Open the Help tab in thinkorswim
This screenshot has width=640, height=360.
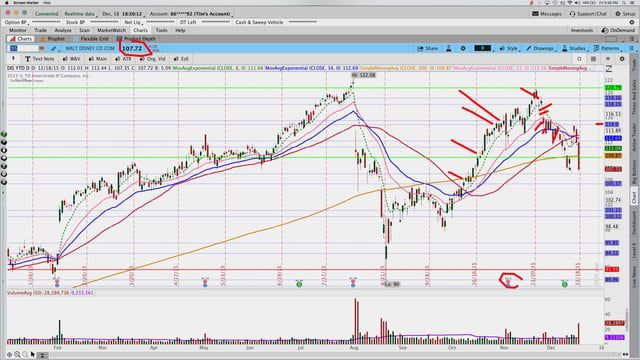coord(180,30)
